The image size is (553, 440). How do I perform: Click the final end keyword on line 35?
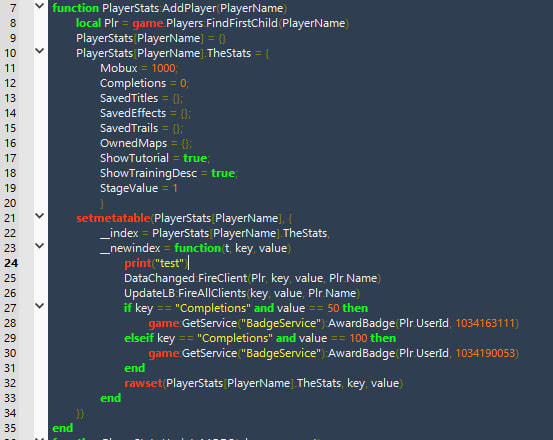coord(62,428)
